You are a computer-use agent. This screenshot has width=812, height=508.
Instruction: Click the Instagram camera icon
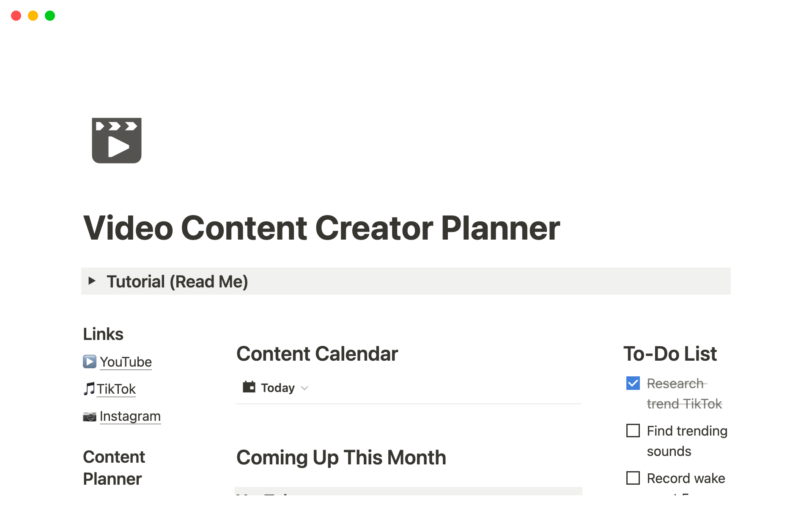coord(89,417)
